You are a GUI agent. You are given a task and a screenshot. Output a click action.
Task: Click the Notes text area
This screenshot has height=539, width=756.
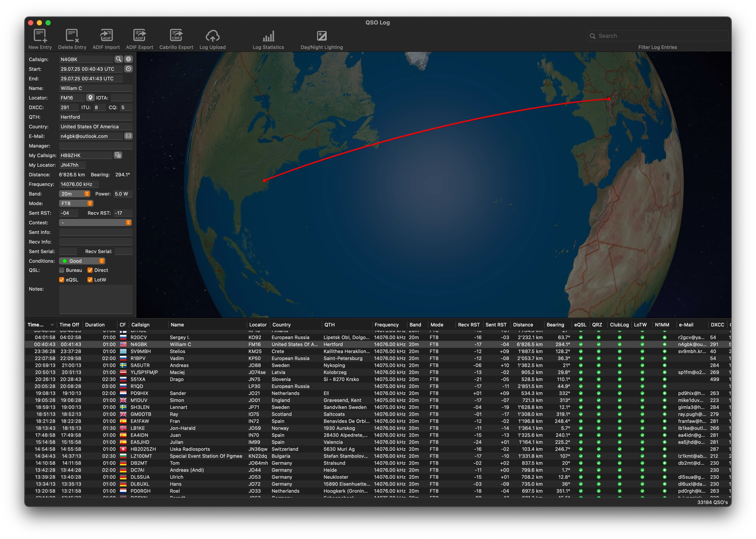96,300
